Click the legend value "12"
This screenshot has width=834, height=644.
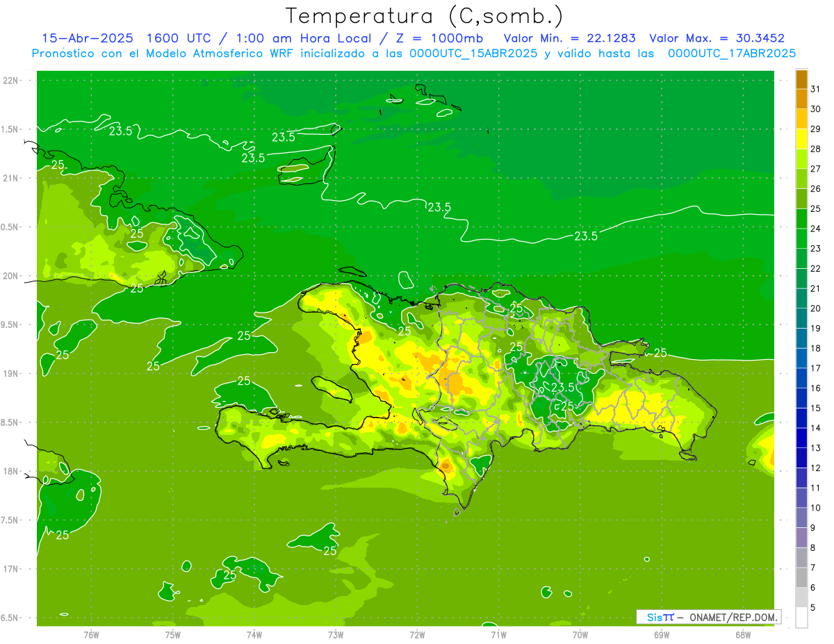(815, 468)
